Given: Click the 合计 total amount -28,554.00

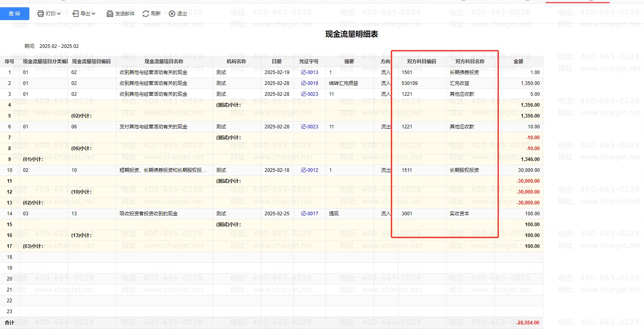Looking at the screenshot, I should click(528, 323).
